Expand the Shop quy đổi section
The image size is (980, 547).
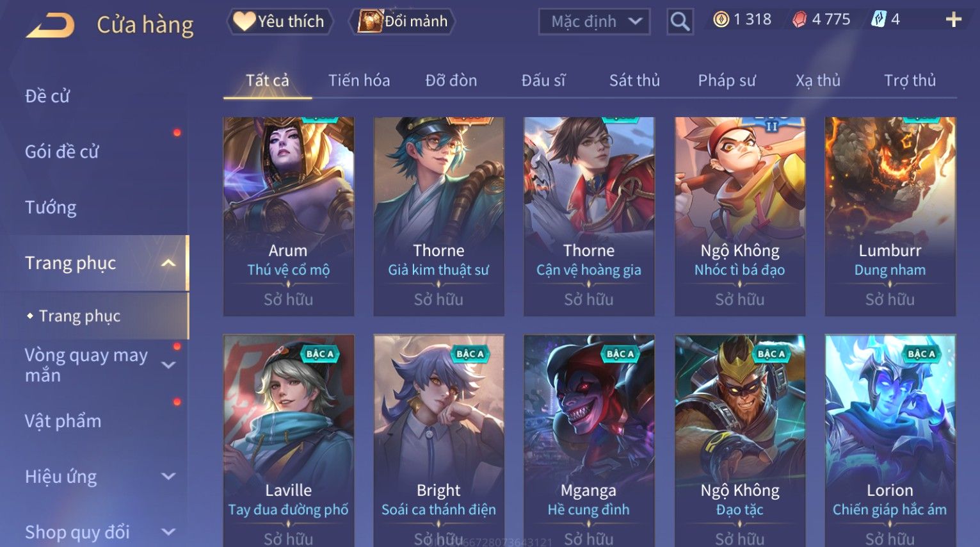click(168, 532)
